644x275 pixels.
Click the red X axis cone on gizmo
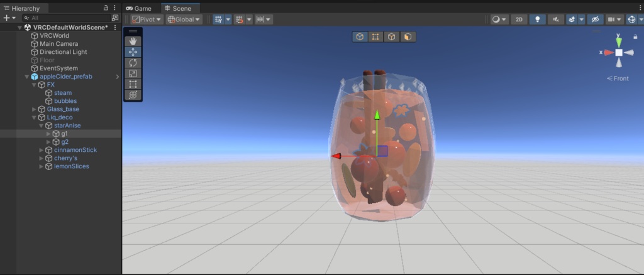point(609,53)
